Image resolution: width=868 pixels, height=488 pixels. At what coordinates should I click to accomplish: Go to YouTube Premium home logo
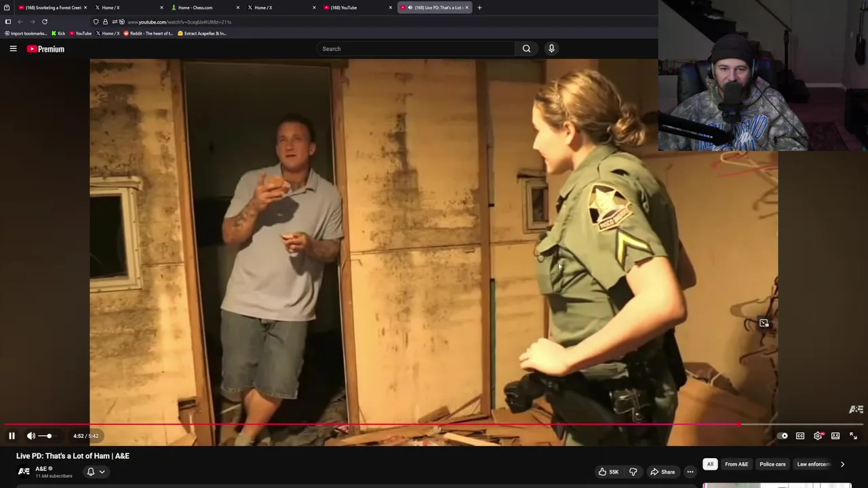45,49
